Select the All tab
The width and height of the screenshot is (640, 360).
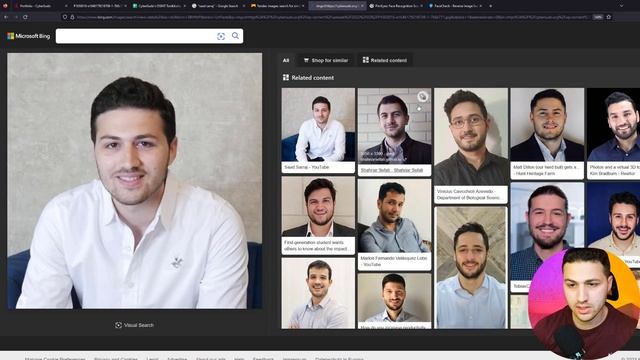[286, 60]
